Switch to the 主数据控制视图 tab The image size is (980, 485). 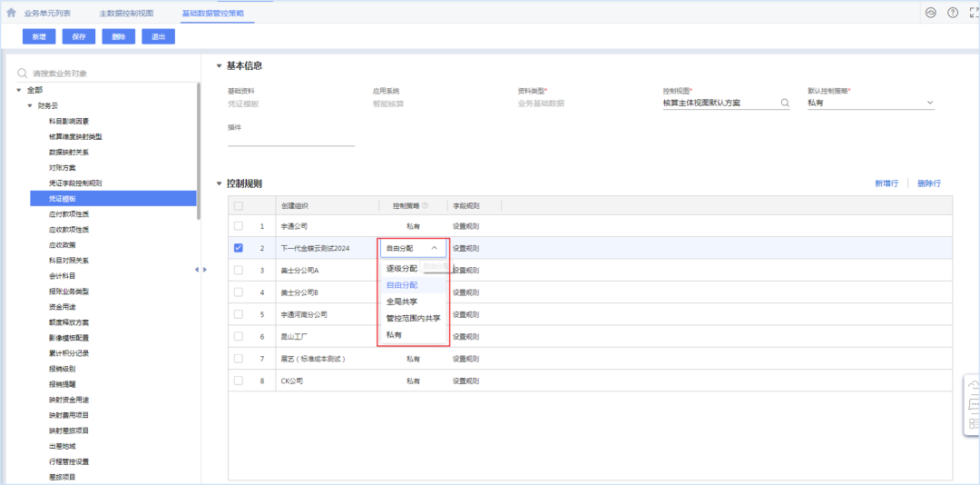click(x=126, y=13)
